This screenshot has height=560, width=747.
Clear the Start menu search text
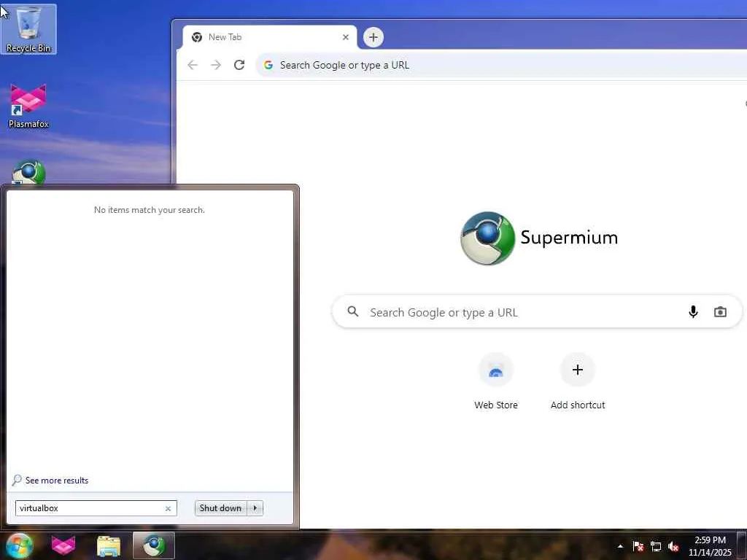point(169,508)
